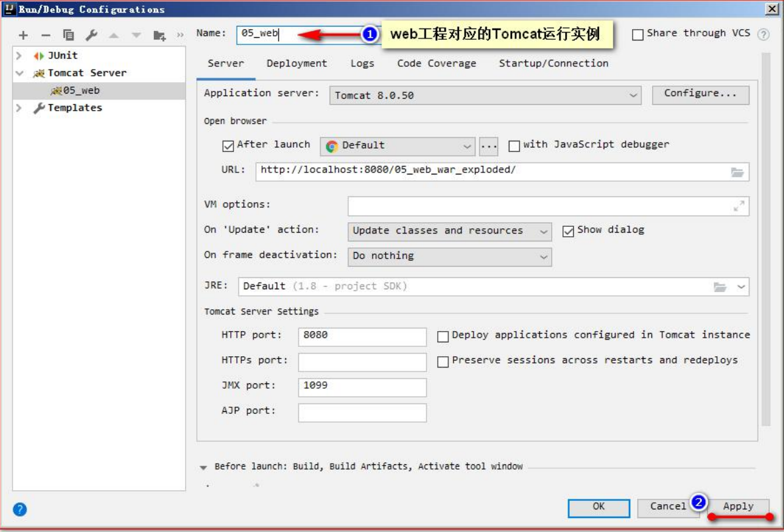Switch to the Logs tab
Screen dimensions: 784x532
tap(362, 64)
